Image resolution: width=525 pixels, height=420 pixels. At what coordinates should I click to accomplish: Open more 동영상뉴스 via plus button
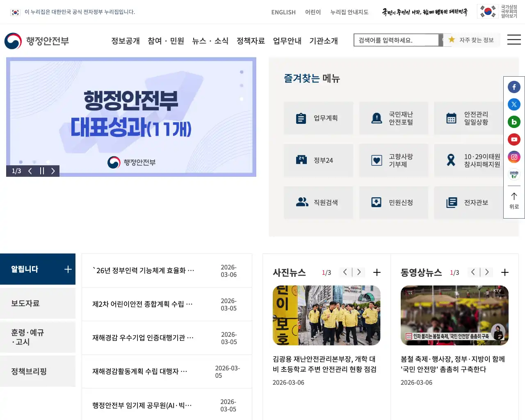[x=505, y=272]
